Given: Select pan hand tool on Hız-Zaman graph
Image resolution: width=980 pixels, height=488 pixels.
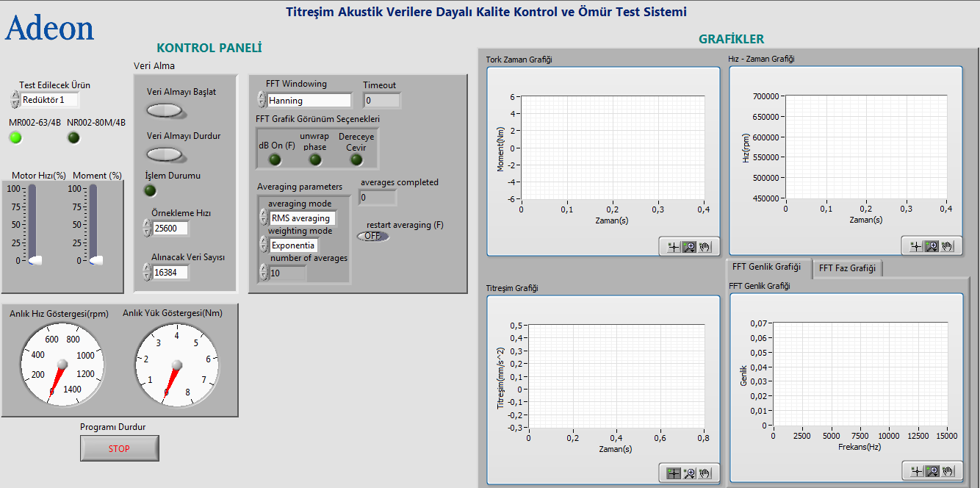Looking at the screenshot, I should pos(948,247).
